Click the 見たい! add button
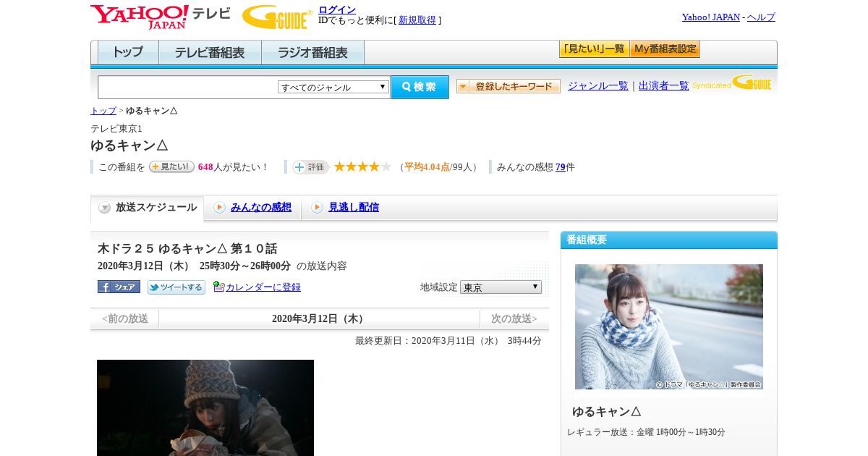The height and width of the screenshot is (456, 868). 171,166
